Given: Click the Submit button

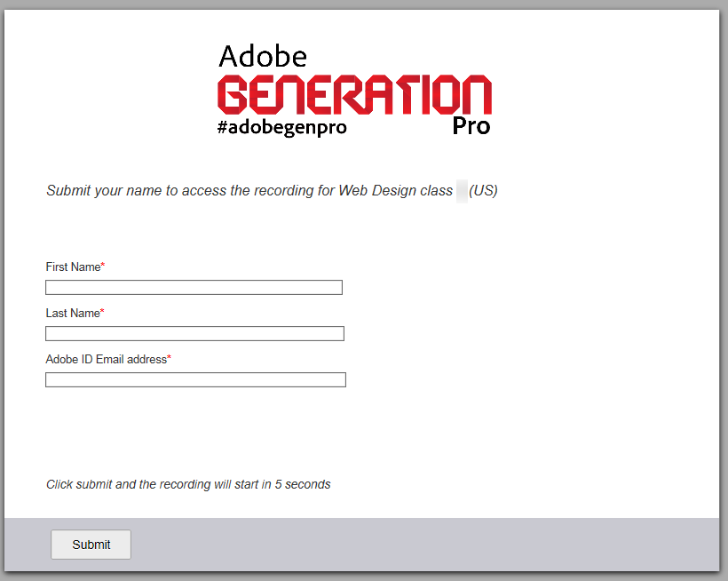Looking at the screenshot, I should 91,545.
